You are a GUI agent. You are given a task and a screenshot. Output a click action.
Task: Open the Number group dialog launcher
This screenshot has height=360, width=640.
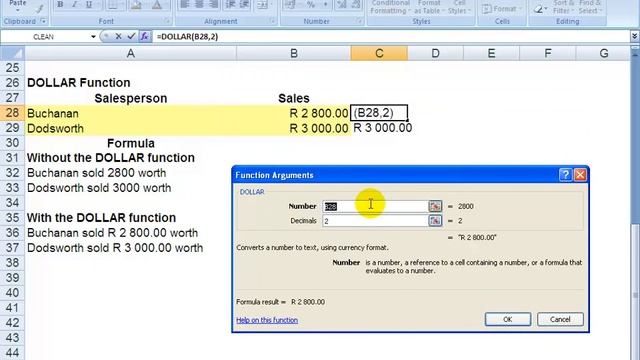359,21
